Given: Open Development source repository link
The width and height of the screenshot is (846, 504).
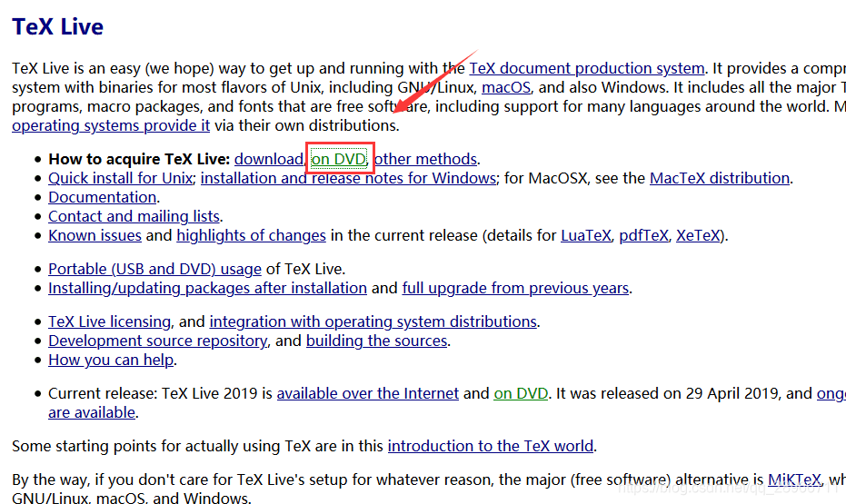Looking at the screenshot, I should pos(157,341).
